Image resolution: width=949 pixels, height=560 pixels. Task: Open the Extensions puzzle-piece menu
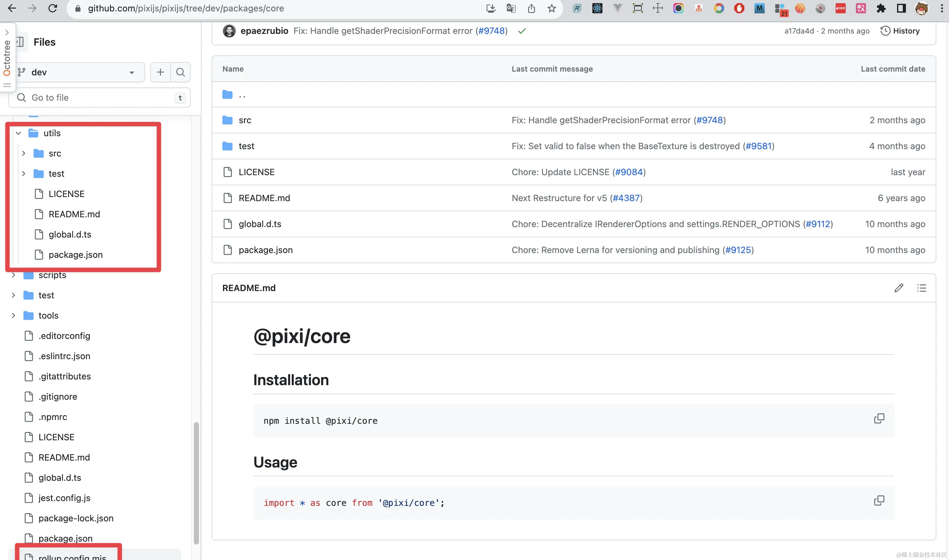[x=881, y=8]
